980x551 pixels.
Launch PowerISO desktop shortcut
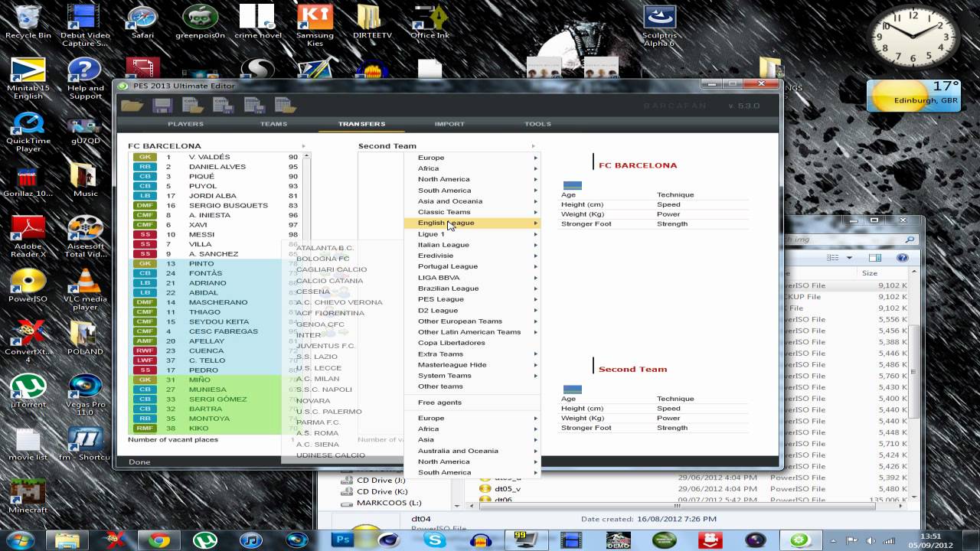(28, 285)
